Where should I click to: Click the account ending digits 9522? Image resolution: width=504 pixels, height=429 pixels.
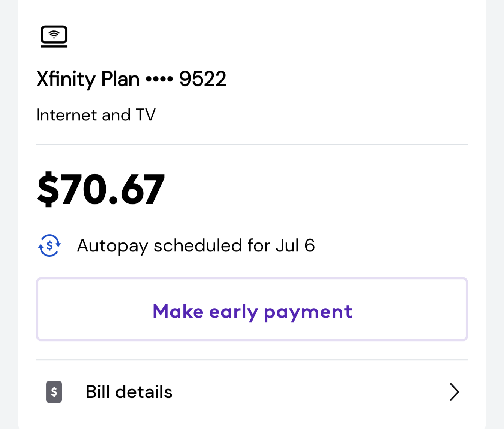(x=203, y=79)
